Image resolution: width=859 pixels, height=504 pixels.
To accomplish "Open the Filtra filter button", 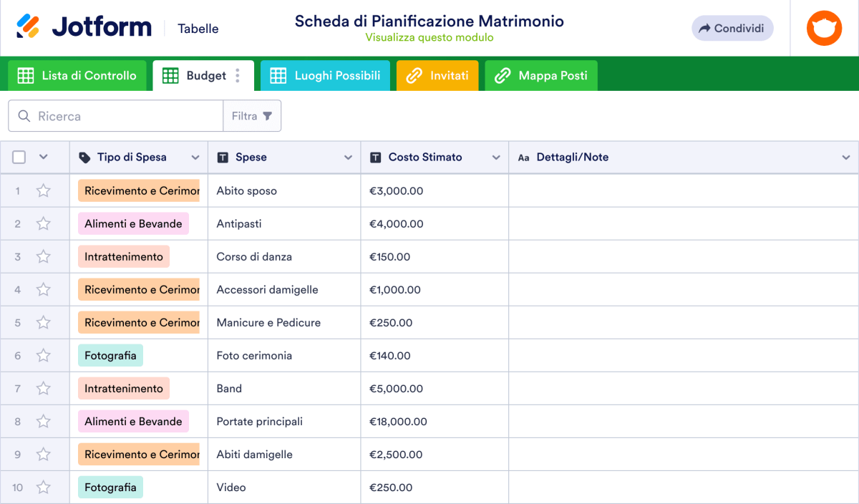I will tap(252, 116).
